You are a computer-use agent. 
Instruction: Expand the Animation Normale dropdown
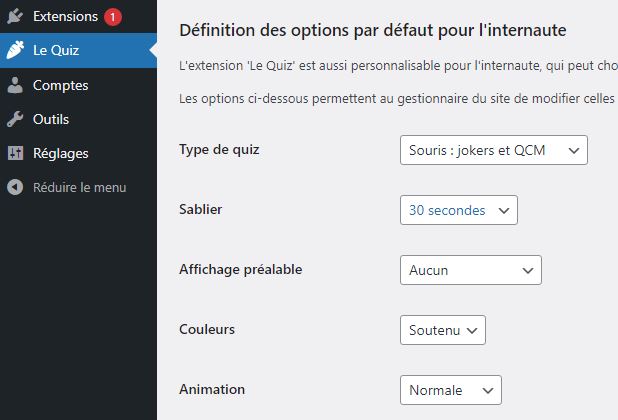click(450, 390)
